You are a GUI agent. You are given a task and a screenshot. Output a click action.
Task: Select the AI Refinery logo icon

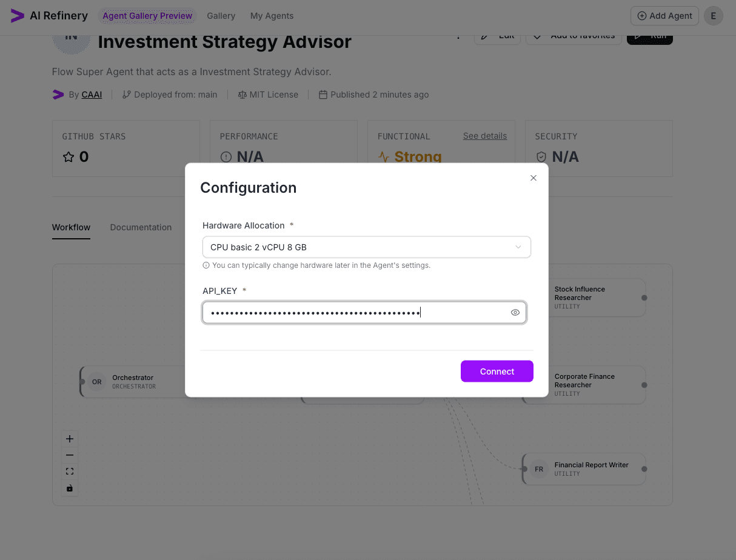[x=16, y=16]
